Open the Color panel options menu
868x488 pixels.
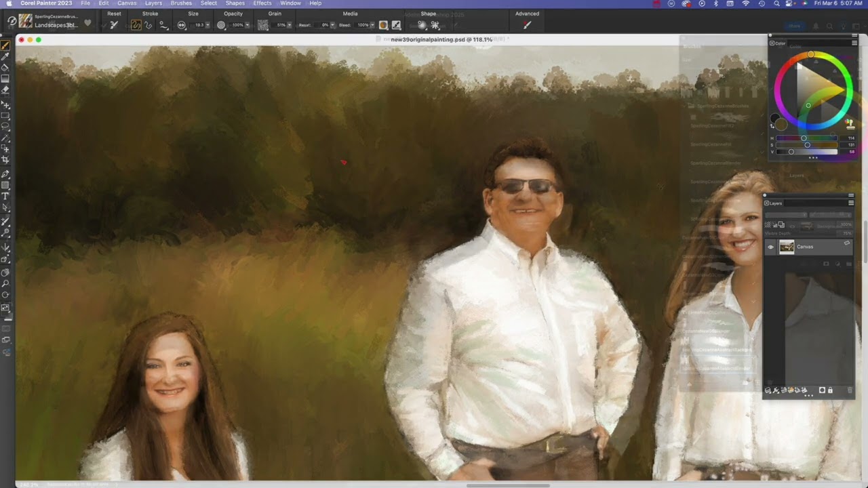854,43
